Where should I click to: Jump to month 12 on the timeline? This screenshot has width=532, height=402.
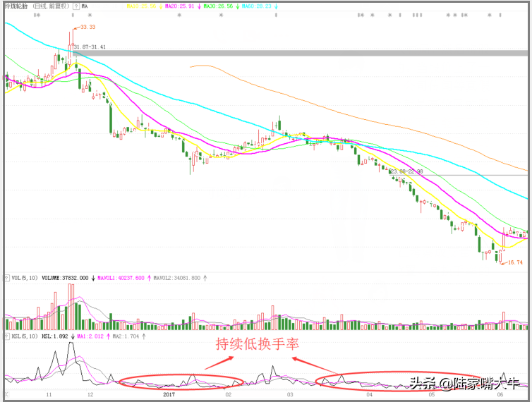tap(90, 396)
